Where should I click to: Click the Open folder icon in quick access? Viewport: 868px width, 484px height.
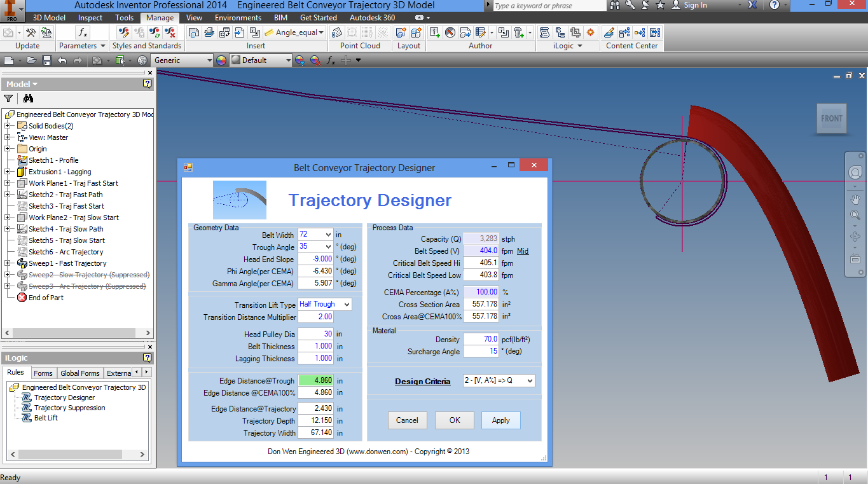(31, 60)
